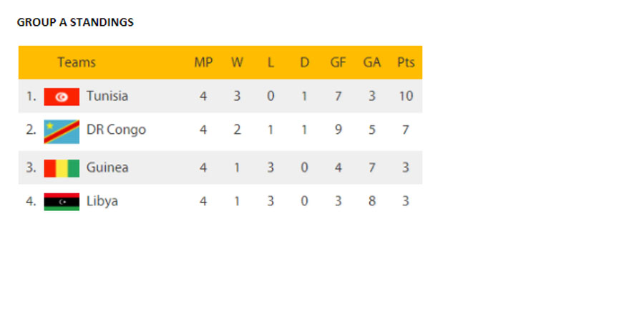Open the Guinea team name
This screenshot has height=322, width=644.
[107, 167]
